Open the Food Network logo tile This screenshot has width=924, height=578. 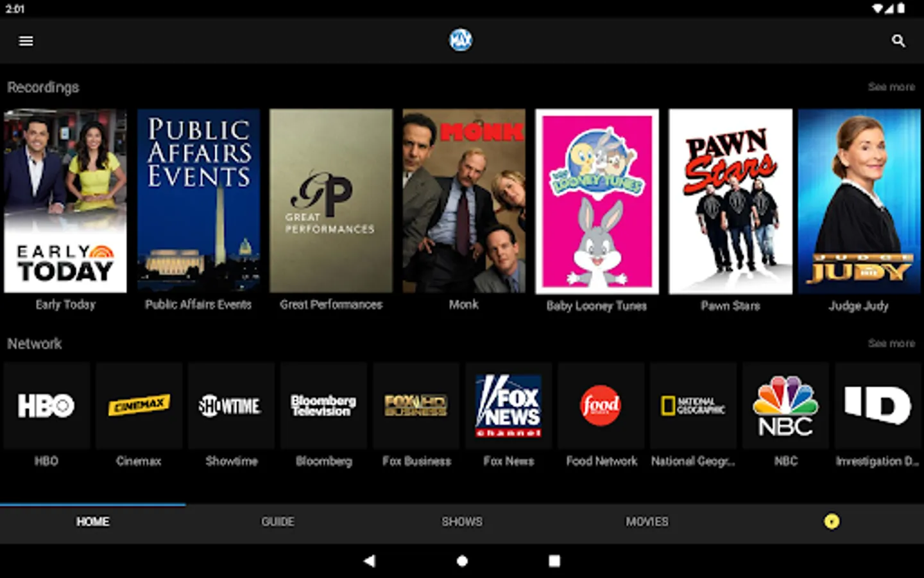pos(601,405)
